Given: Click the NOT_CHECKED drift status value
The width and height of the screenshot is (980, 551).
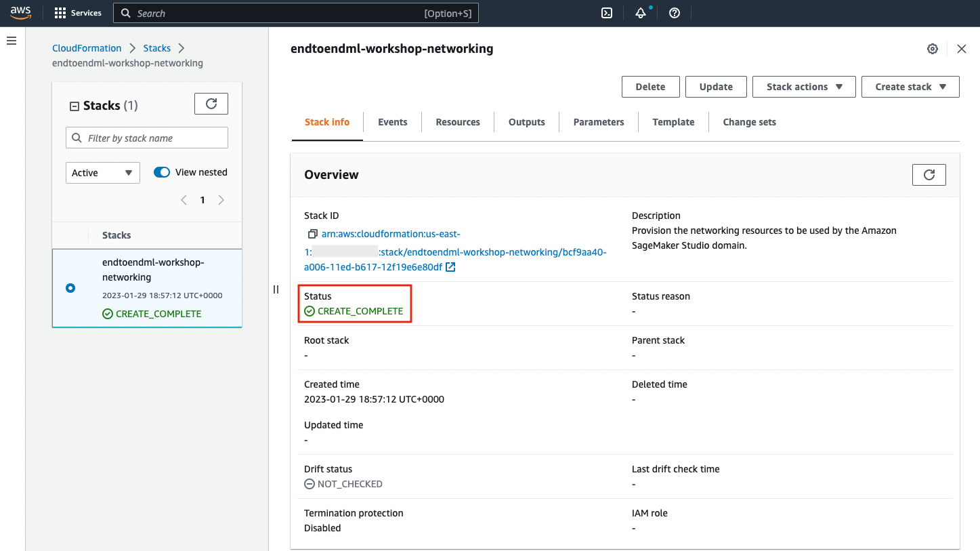Looking at the screenshot, I should (350, 484).
